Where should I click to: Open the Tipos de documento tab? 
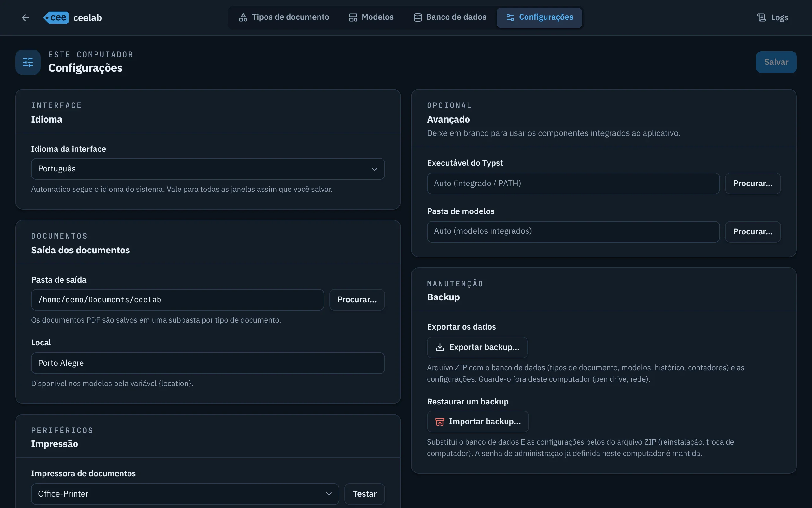pyautogui.click(x=284, y=17)
